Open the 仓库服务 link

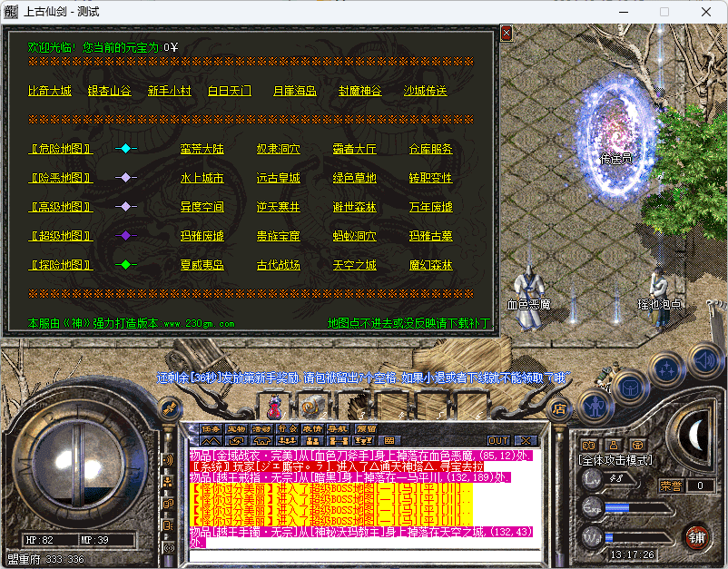coord(431,149)
